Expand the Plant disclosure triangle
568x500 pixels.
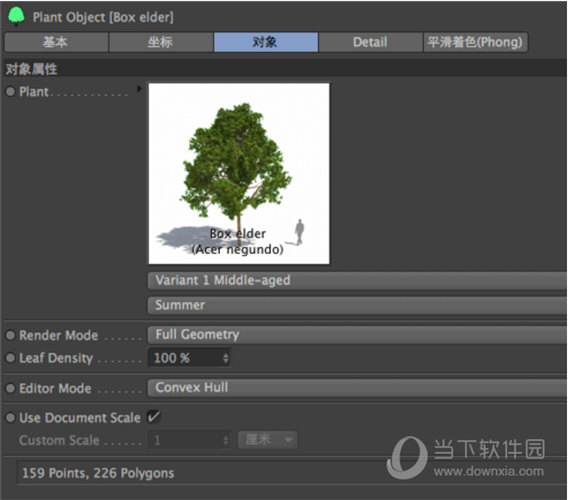click(139, 89)
